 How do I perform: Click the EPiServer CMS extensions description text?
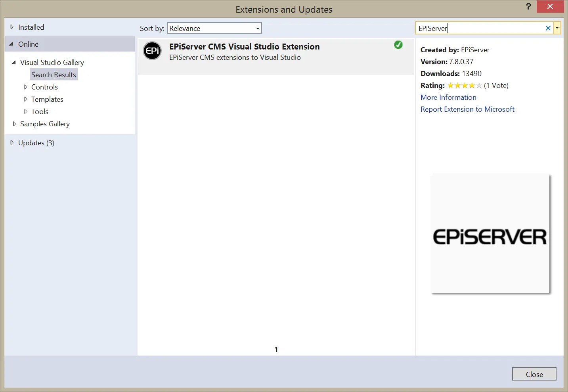[x=235, y=57]
